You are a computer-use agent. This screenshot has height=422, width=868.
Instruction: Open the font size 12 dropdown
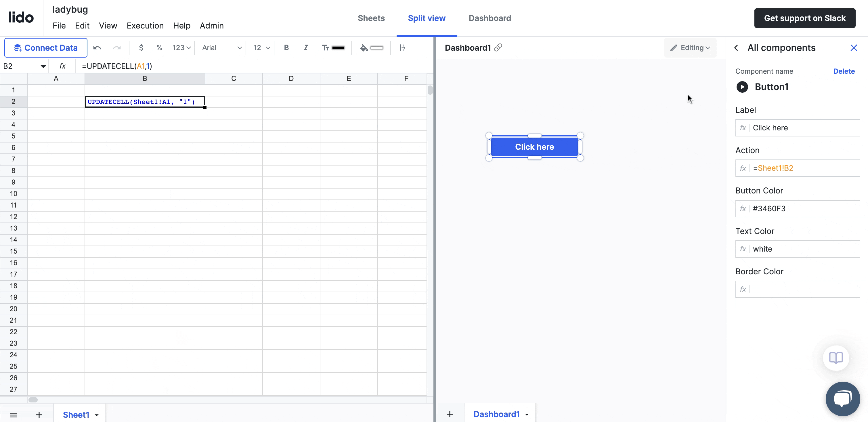pos(261,48)
